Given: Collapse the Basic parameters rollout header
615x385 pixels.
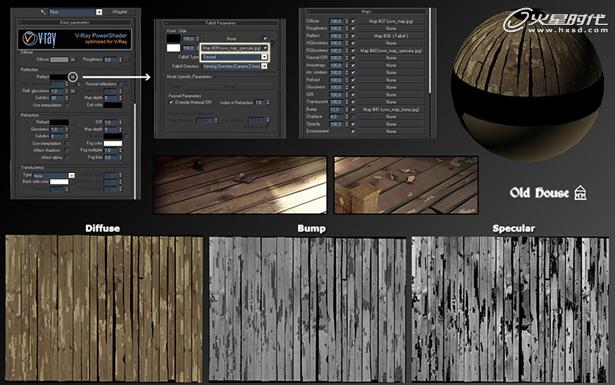Looking at the screenshot, I should (75, 22).
